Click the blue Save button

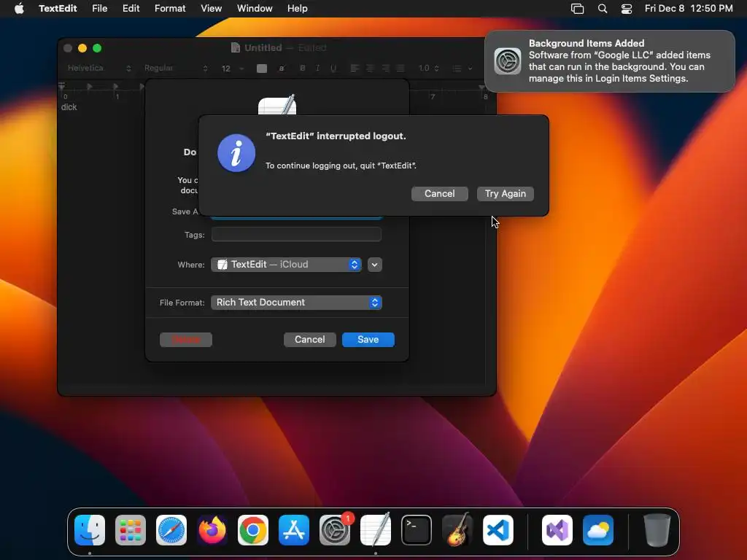coord(368,340)
